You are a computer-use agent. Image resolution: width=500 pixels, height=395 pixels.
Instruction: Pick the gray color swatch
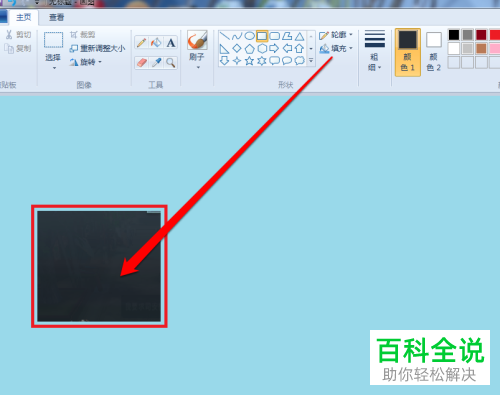tap(468, 35)
